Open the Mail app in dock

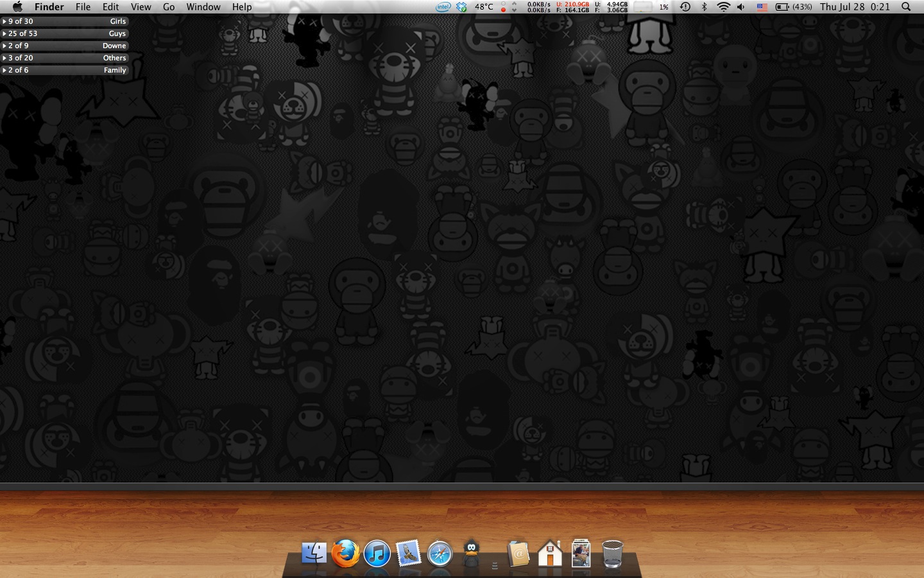(x=408, y=553)
